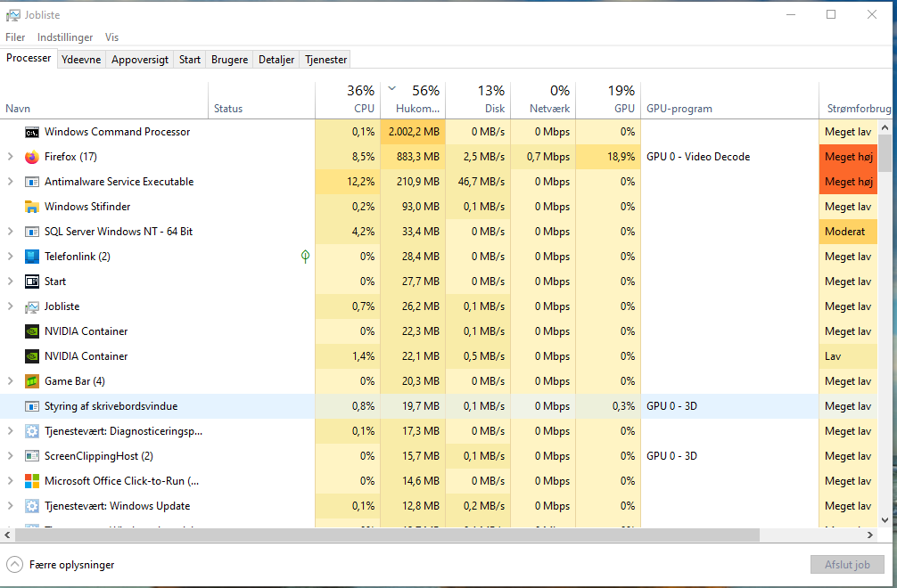Image resolution: width=897 pixels, height=588 pixels.
Task: Select the 46,7 MB/s disk cell
Action: coord(478,182)
